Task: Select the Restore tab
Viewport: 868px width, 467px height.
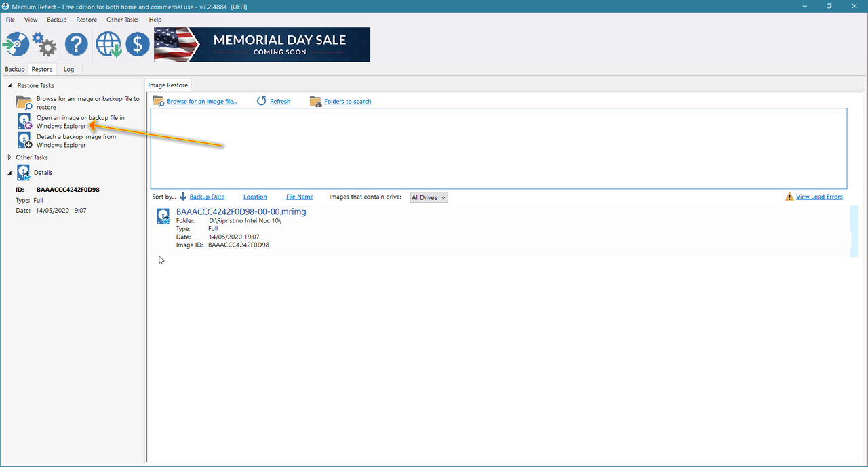Action: pos(41,69)
